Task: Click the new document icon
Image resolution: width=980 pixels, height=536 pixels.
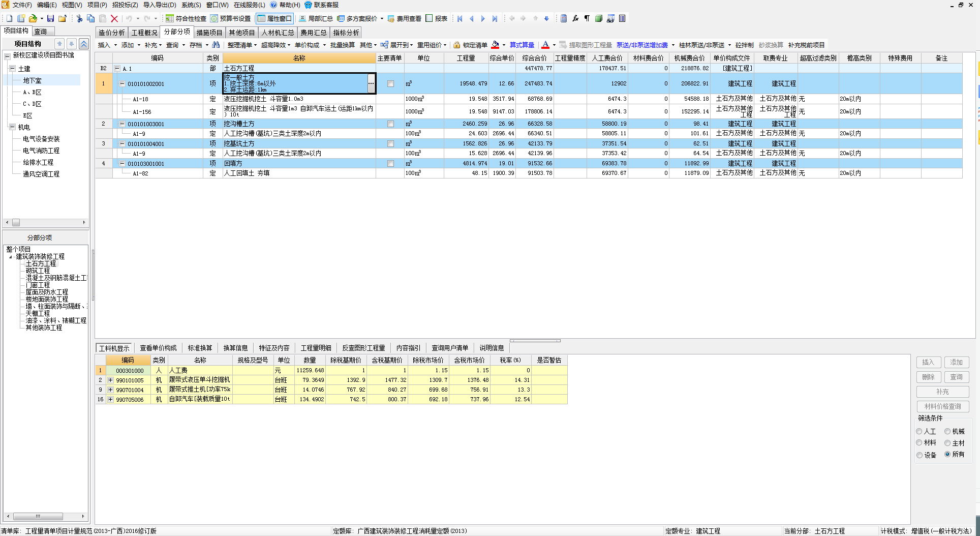Action: coord(9,19)
